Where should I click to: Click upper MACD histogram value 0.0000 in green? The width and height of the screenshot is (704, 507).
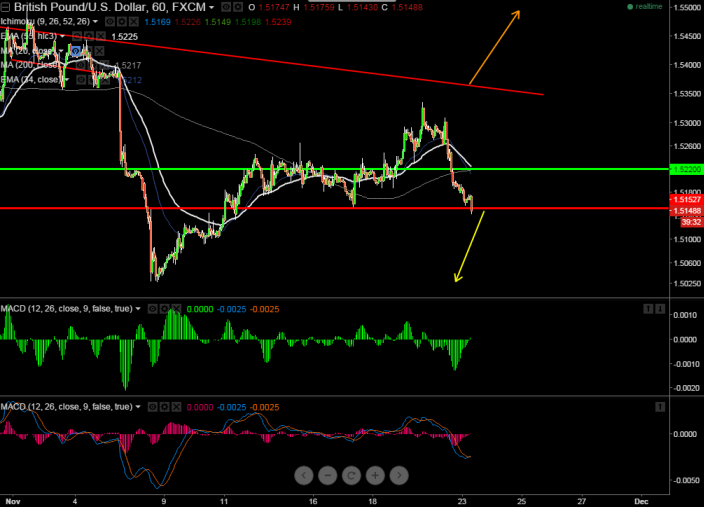200,309
